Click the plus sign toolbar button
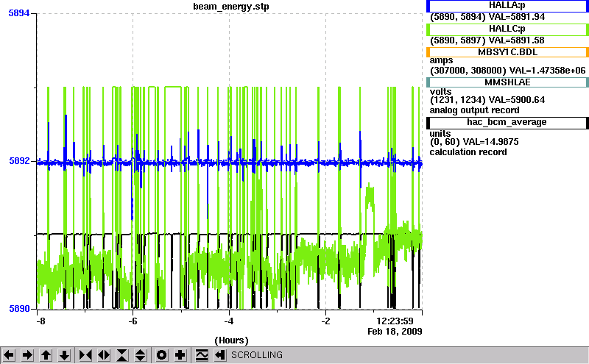Screen dimensions: 589x364 [180, 355]
